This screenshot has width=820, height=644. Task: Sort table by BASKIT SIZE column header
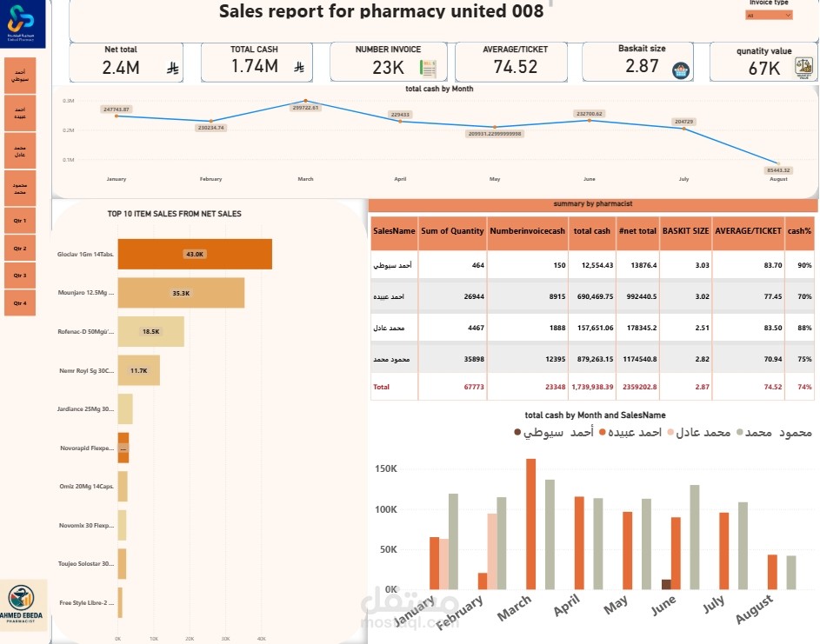[685, 231]
